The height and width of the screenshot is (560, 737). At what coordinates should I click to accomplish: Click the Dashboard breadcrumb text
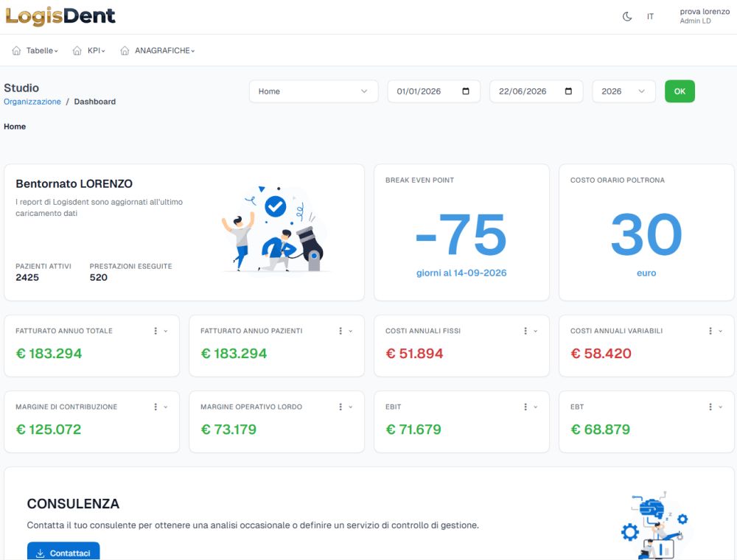pyautogui.click(x=94, y=102)
